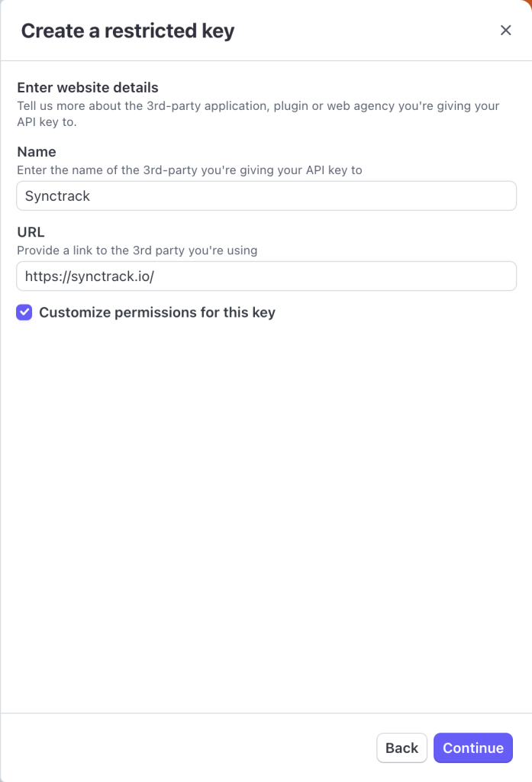Click the empty footer area left of Back

pyautogui.click(x=187, y=748)
